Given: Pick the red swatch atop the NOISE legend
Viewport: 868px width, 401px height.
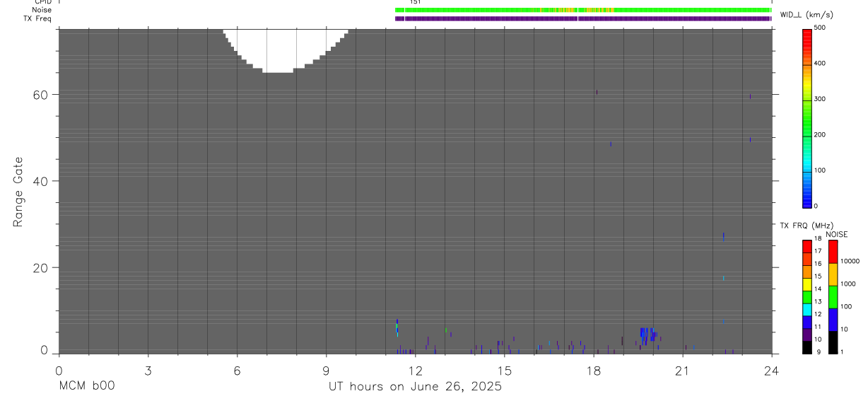Looking at the screenshot, I should (833, 252).
